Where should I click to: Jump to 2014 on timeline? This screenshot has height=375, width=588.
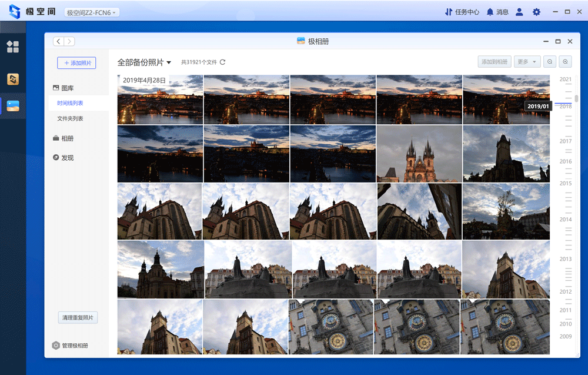click(x=566, y=219)
